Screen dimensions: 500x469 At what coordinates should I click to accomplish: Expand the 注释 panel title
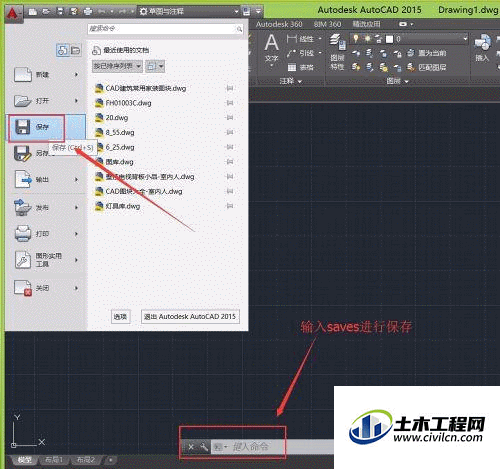(290, 81)
